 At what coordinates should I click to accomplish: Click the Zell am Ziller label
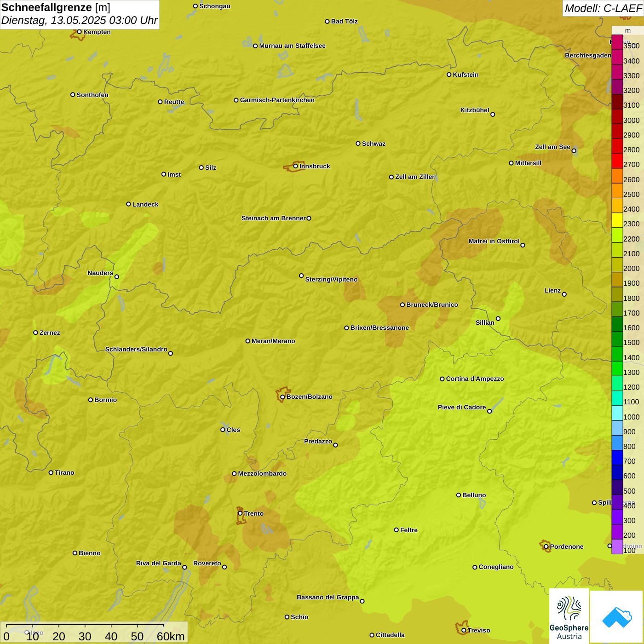click(415, 177)
